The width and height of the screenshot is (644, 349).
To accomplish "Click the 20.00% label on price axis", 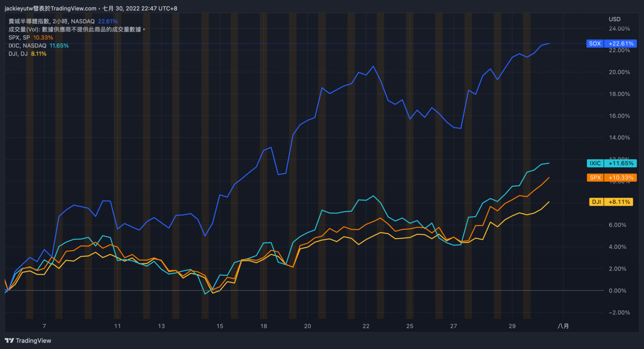I will tap(619, 72).
